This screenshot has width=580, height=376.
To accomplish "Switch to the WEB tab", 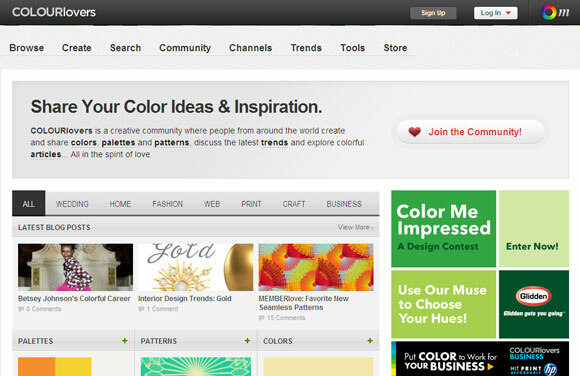I will pyautogui.click(x=212, y=204).
